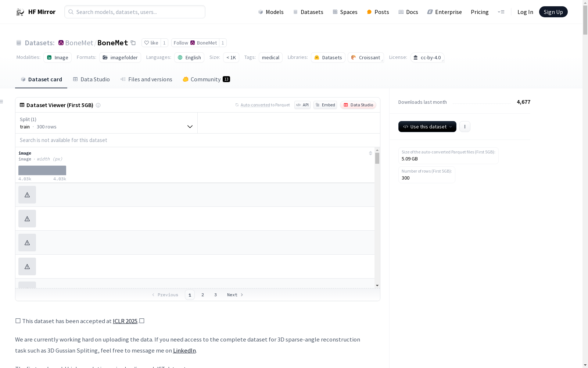Click Previous page in the viewer
Viewport: 588px width, 368px height.
(x=165, y=295)
